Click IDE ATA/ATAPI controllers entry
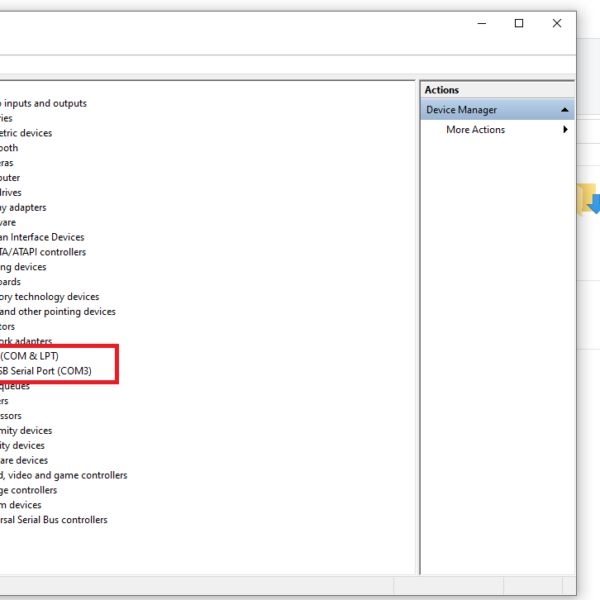 [x=43, y=252]
